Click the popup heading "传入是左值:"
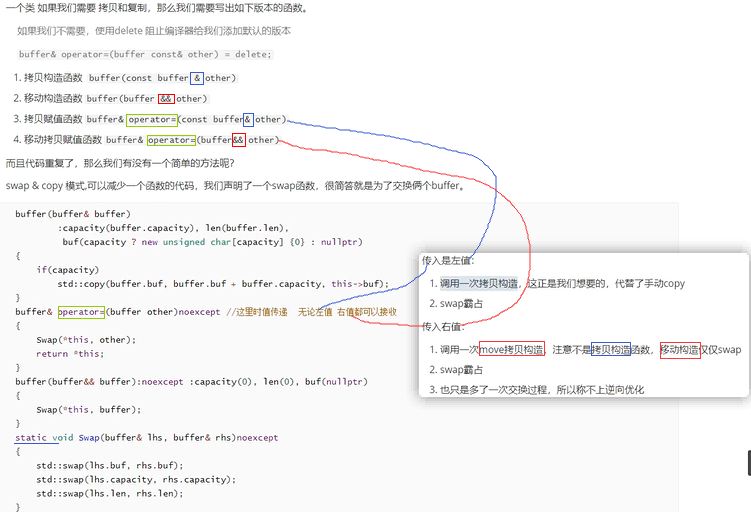The width and height of the screenshot is (751, 512). (448, 261)
